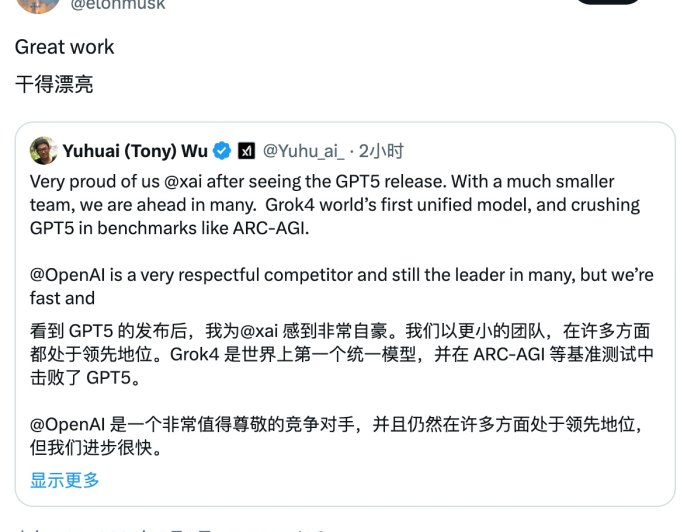The image size is (694, 532).
Task: Open the @Yuhu_ai_ handle link
Action: click(x=303, y=151)
